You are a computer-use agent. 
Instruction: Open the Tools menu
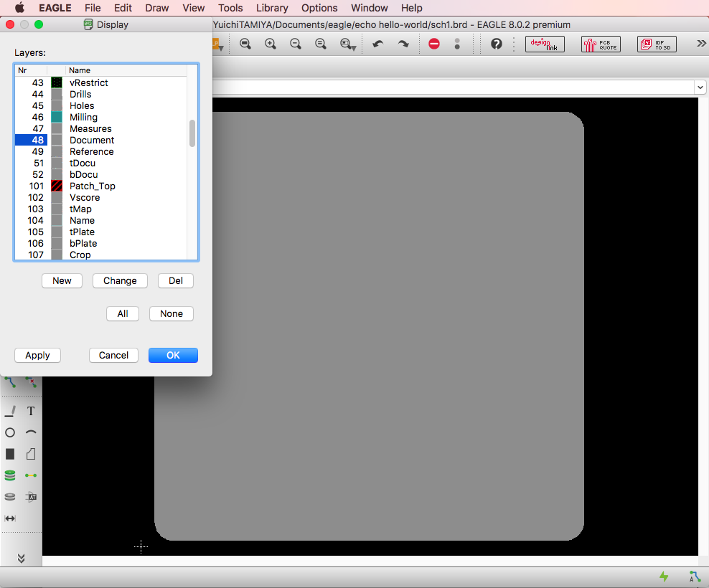230,8
